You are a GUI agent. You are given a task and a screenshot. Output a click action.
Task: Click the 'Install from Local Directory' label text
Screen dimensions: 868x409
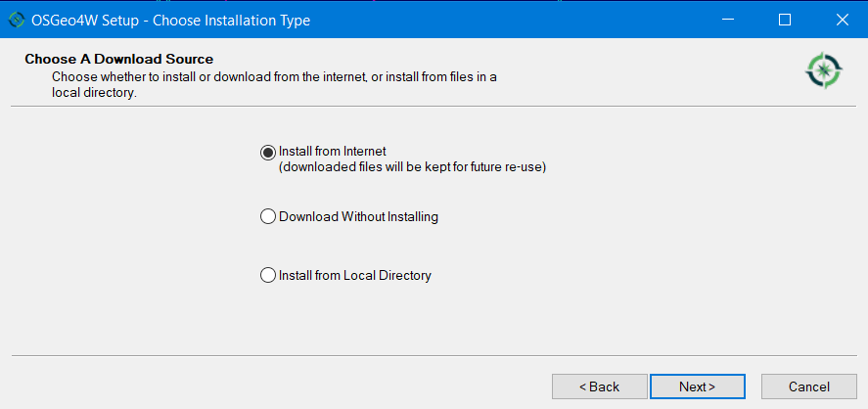[x=355, y=276]
